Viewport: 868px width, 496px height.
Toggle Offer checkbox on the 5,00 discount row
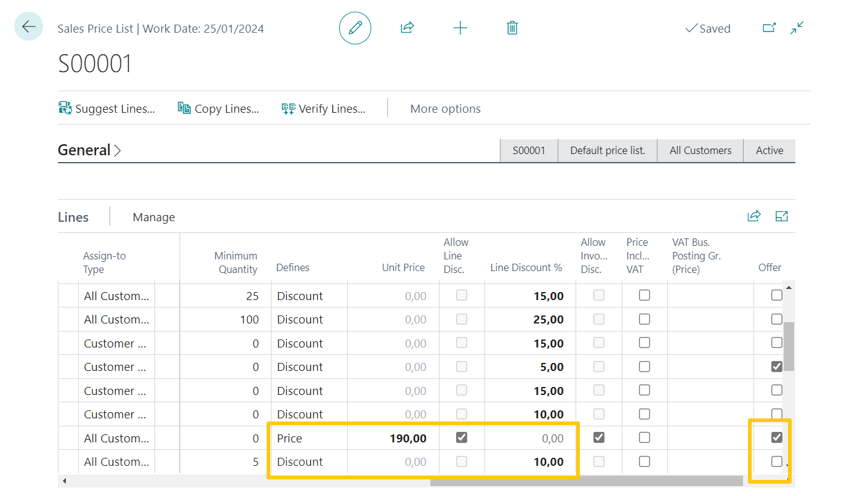[x=777, y=367]
